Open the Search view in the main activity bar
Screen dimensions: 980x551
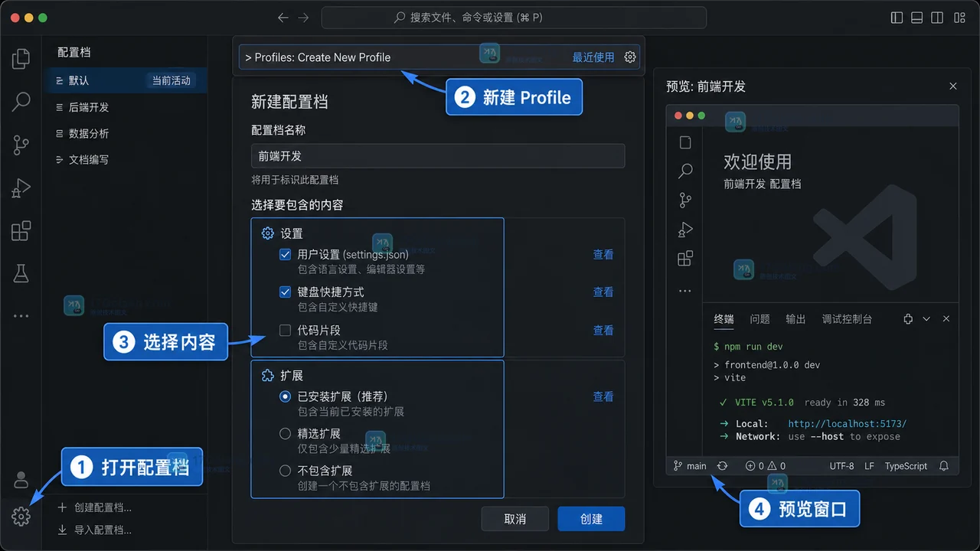(x=21, y=101)
